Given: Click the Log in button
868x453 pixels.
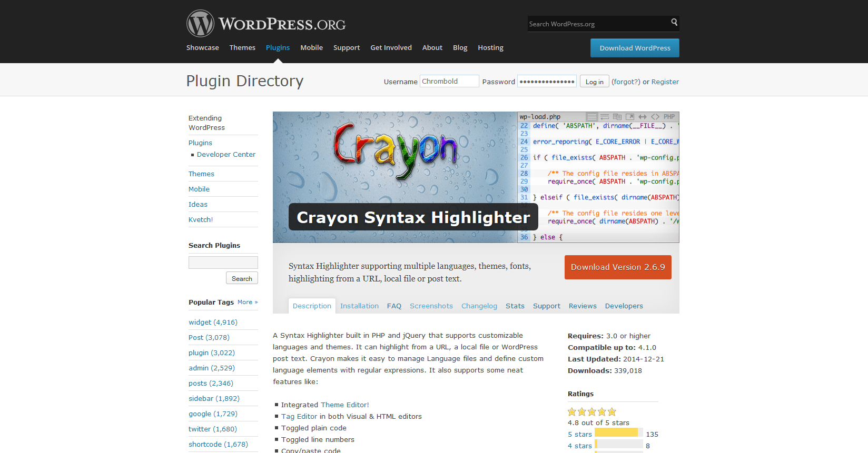Looking at the screenshot, I should (595, 82).
